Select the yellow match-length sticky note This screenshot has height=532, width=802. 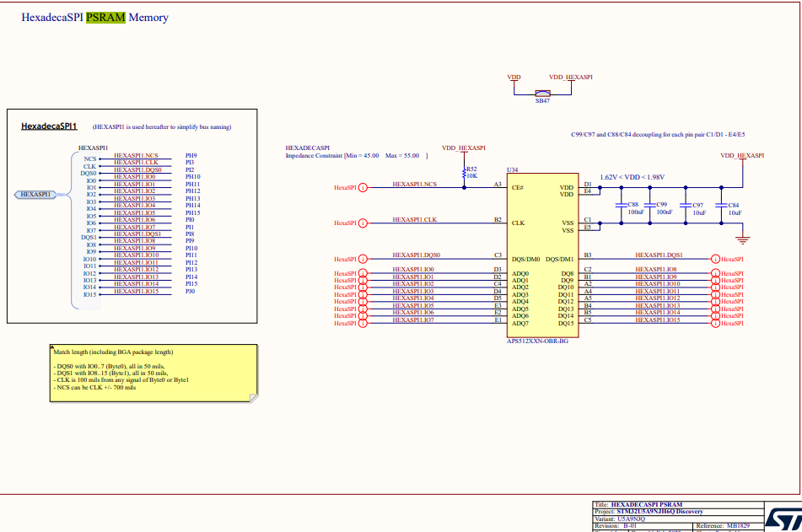[154, 373]
